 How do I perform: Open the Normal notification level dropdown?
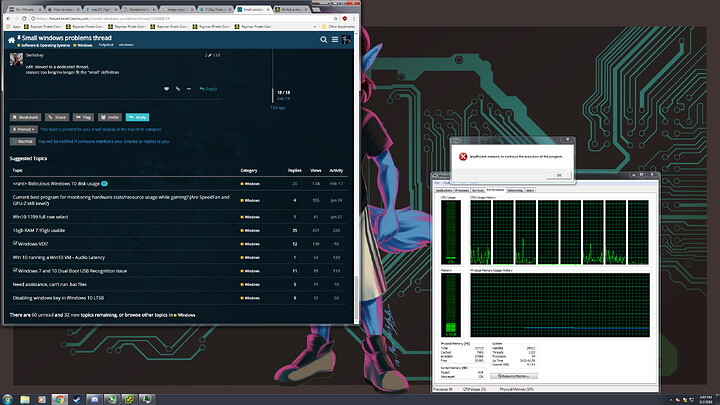pyautogui.click(x=22, y=141)
